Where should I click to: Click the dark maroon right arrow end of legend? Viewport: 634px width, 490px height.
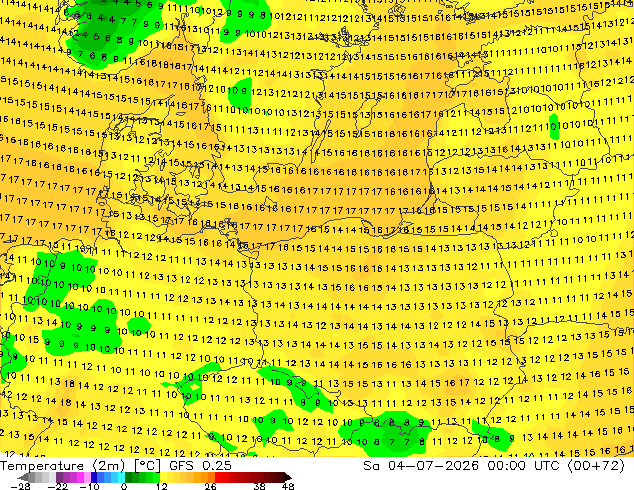[287, 477]
